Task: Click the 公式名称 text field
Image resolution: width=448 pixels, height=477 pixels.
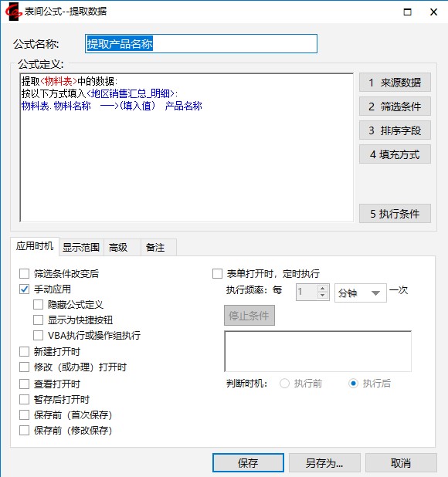Action: coord(201,44)
